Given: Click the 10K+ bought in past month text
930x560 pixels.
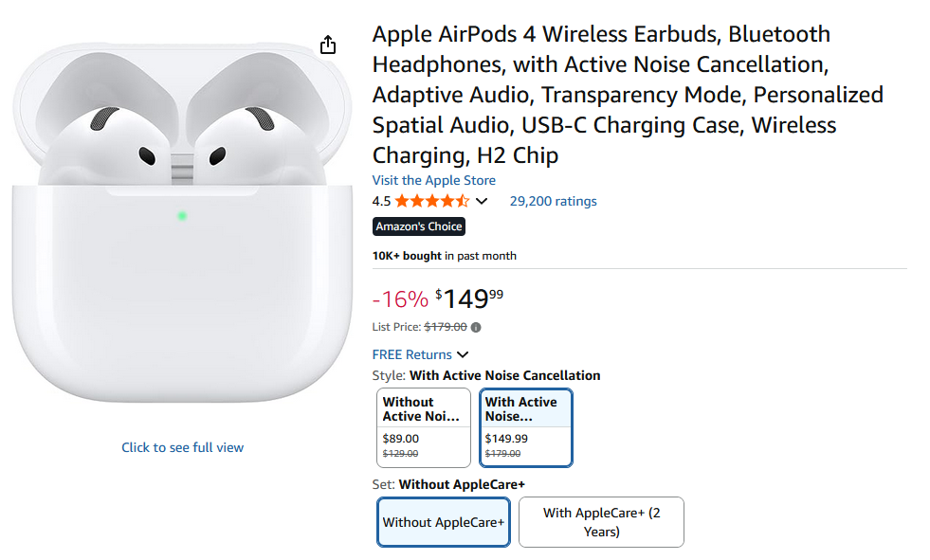Looking at the screenshot, I should (444, 256).
